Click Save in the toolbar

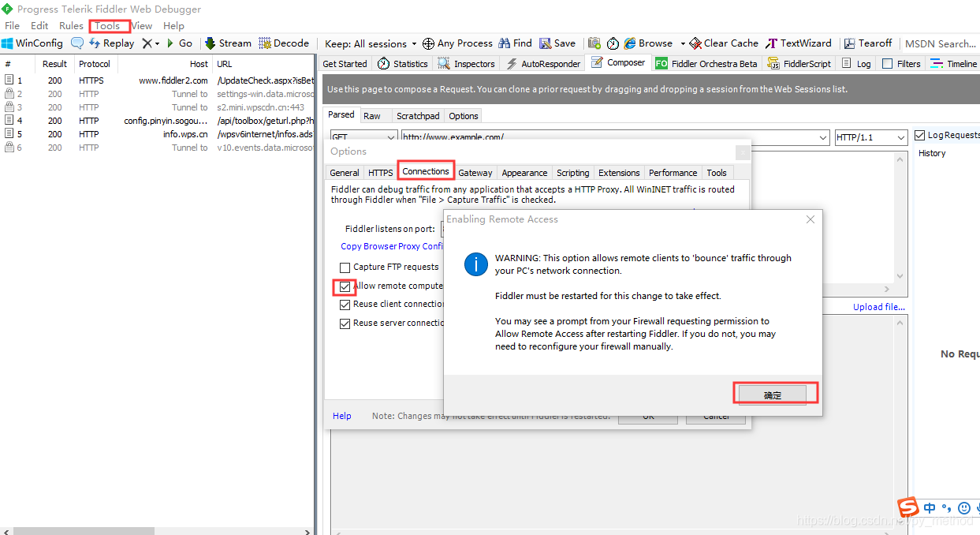pyautogui.click(x=557, y=43)
